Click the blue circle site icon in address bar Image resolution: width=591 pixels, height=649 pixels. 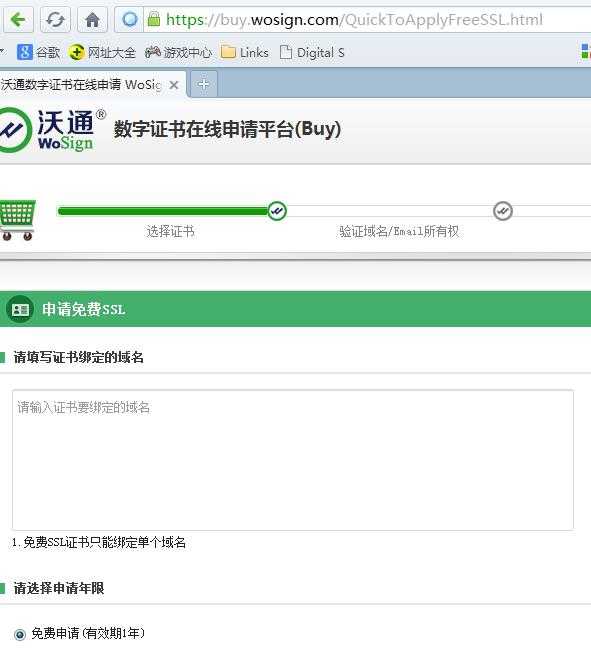point(130,19)
